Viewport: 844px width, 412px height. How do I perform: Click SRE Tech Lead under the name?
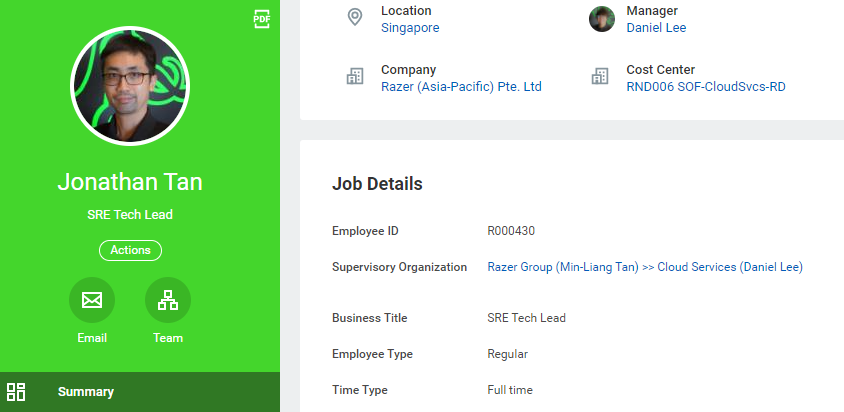pyautogui.click(x=130, y=215)
